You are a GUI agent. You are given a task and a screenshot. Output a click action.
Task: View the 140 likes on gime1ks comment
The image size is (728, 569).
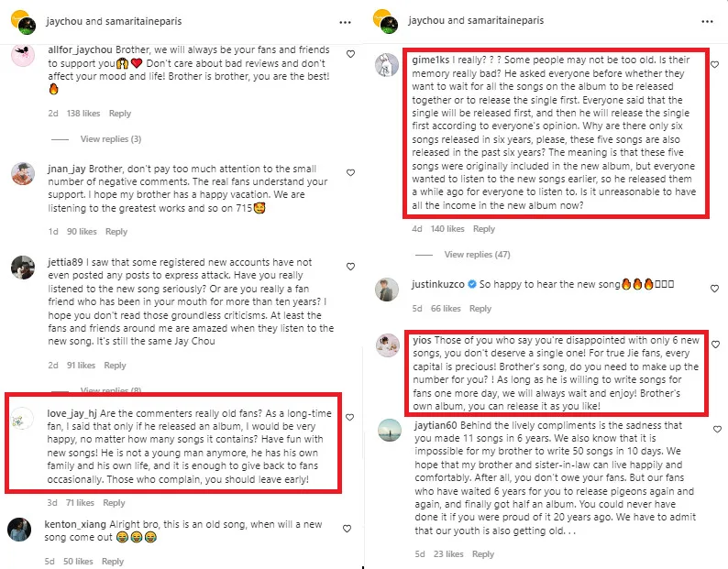pos(447,229)
